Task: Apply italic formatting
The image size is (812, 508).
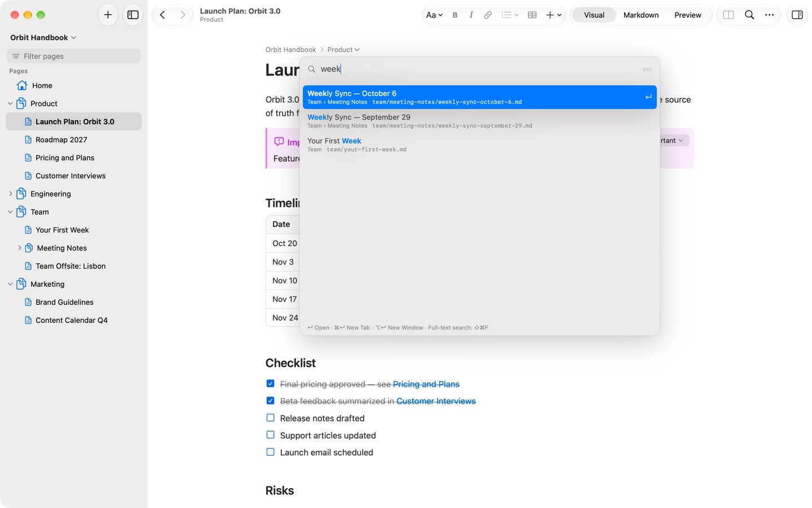Action: tap(471, 15)
